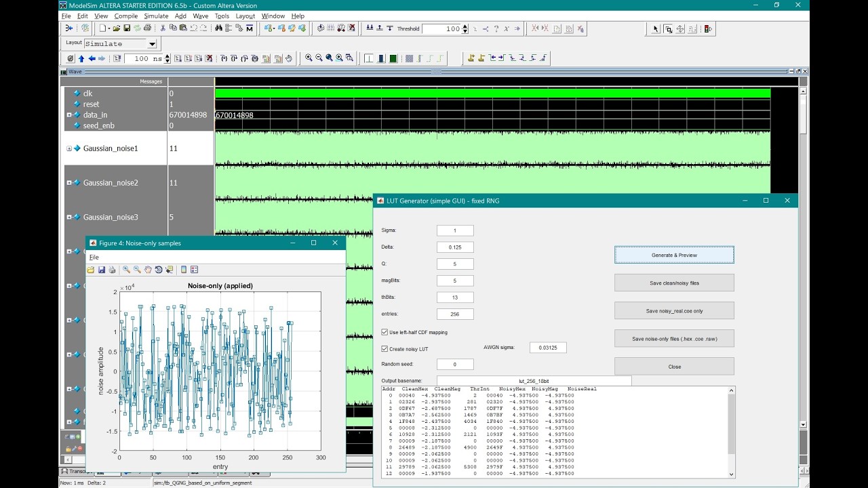Image resolution: width=868 pixels, height=488 pixels.
Task: Click the AWGN sigma input field
Action: (548, 348)
